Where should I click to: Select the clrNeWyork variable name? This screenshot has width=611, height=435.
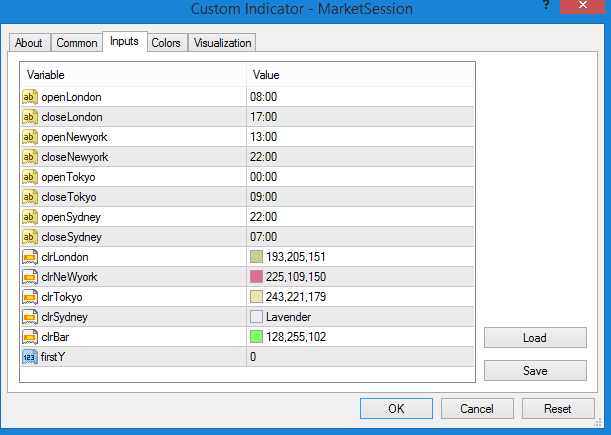(x=69, y=277)
